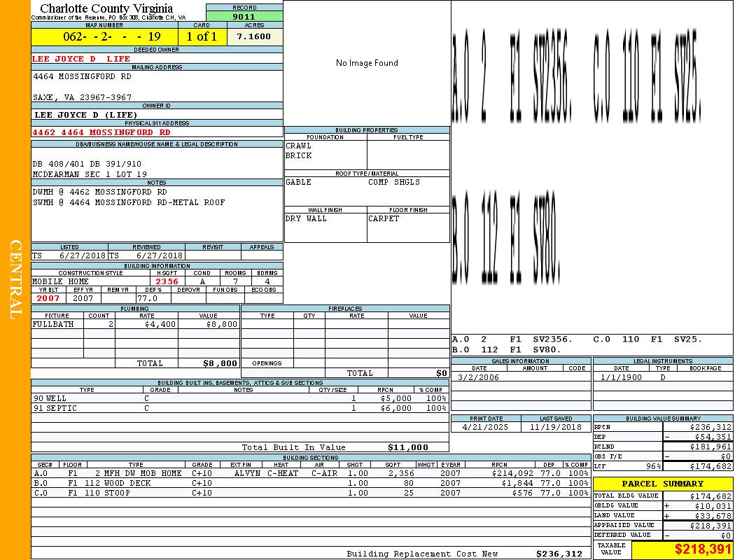Image resolution: width=735 pixels, height=560 pixels.
Task: Select owner ID LEE JOYCE D (LIFE)
Action: [x=86, y=115]
